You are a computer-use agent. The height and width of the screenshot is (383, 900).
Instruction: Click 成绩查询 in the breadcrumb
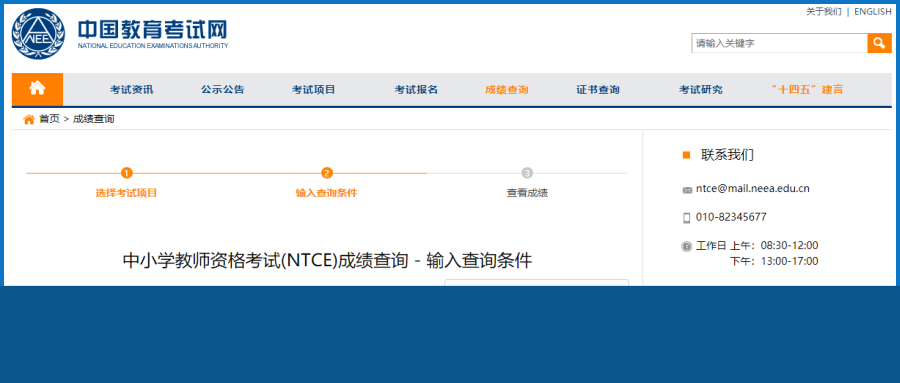coord(94,119)
